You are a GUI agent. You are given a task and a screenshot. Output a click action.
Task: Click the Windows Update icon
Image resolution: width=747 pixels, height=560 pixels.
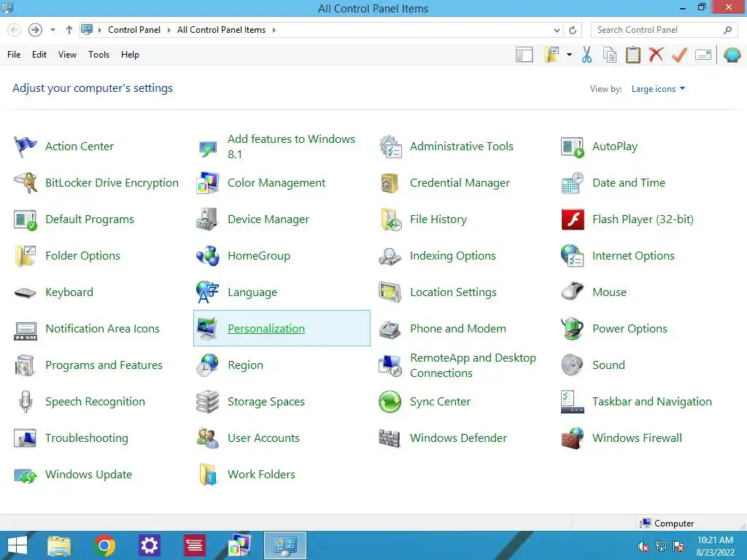26,475
